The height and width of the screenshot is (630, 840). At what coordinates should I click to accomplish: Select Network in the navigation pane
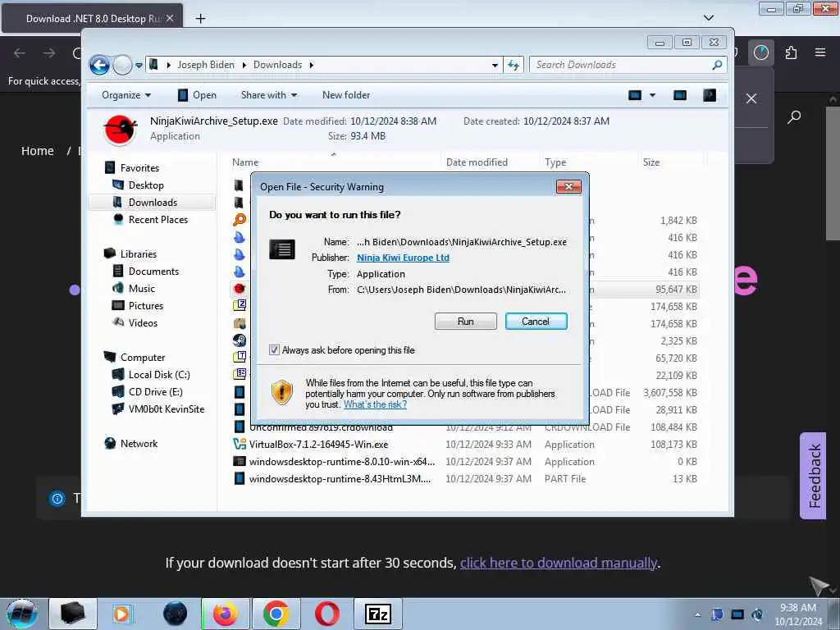(139, 444)
